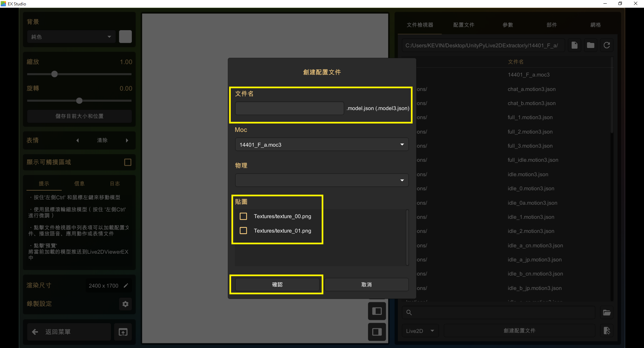
Task: Open recording settings gear icon
Action: pos(125,304)
